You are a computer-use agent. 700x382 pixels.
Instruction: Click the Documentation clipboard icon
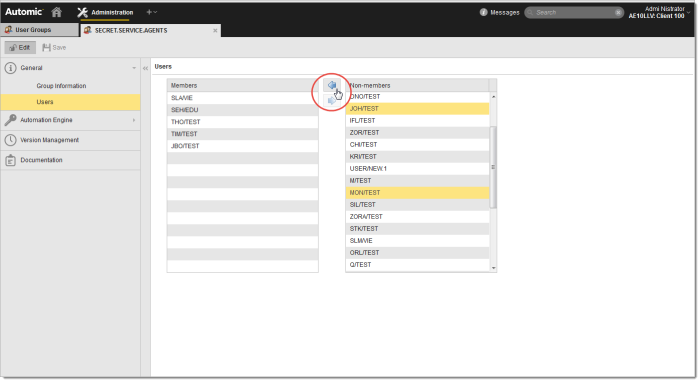point(10,160)
